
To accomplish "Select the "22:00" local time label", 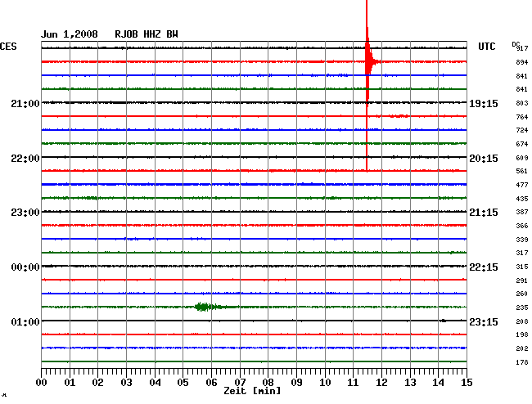I will pos(25,159).
